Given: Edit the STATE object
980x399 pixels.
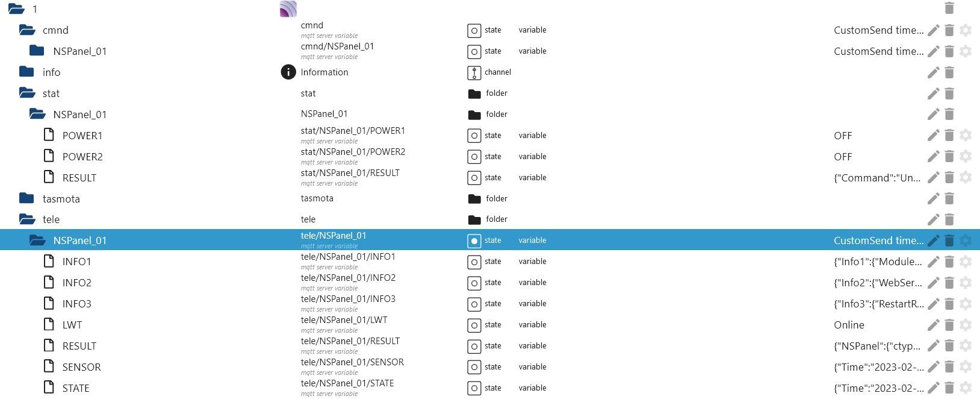Looking at the screenshot, I should [x=933, y=388].
